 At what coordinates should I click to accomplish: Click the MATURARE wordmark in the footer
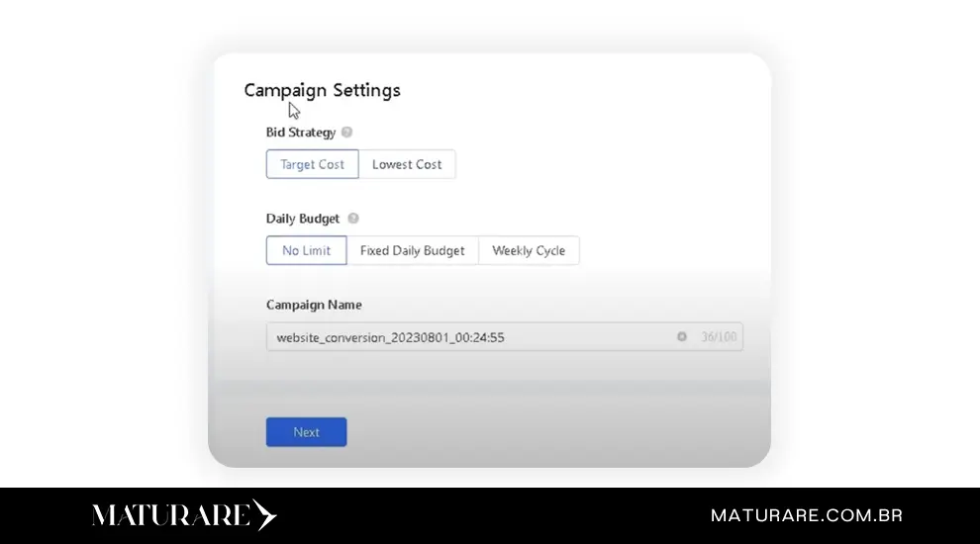(x=171, y=515)
